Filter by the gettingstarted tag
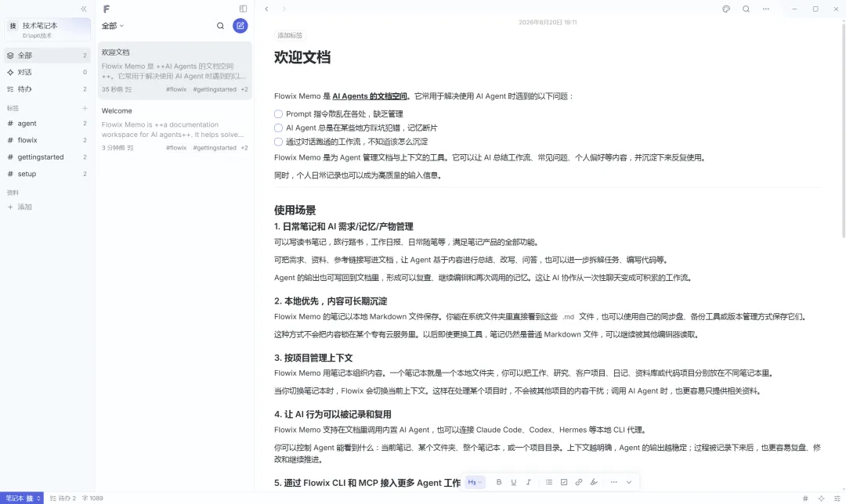The image size is (846, 504). (x=48, y=157)
